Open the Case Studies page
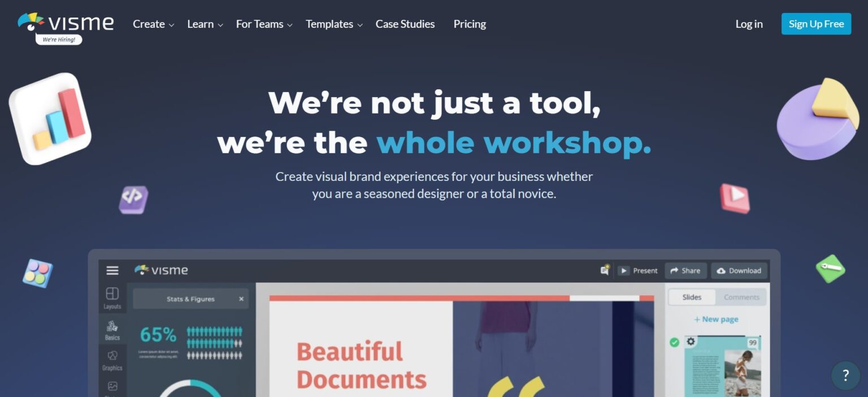Screen dimensions: 868x397 pos(405,24)
